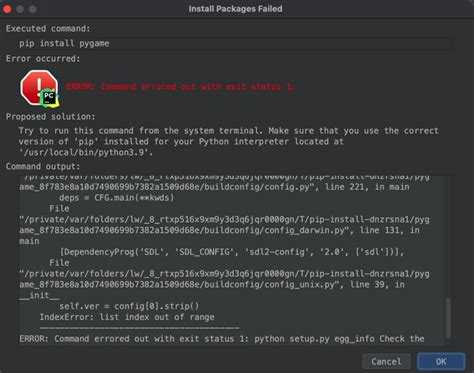Image resolution: width=474 pixels, height=373 pixels.
Task: Click the DependencyProg('SDL' output line
Action: point(232,252)
